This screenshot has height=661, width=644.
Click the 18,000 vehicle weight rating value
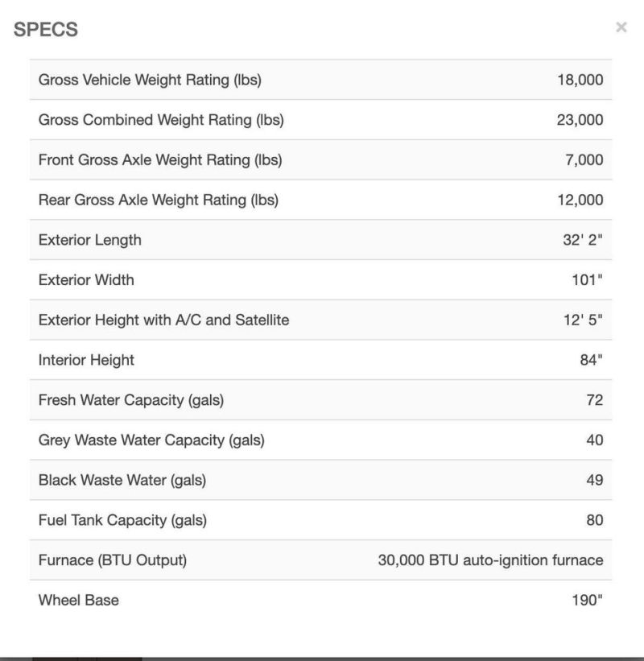tap(580, 80)
